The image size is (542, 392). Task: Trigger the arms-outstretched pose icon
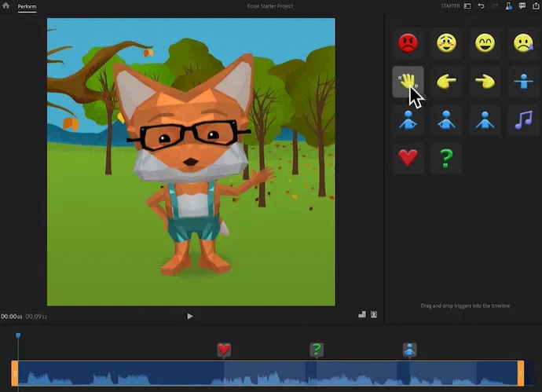pos(523,81)
